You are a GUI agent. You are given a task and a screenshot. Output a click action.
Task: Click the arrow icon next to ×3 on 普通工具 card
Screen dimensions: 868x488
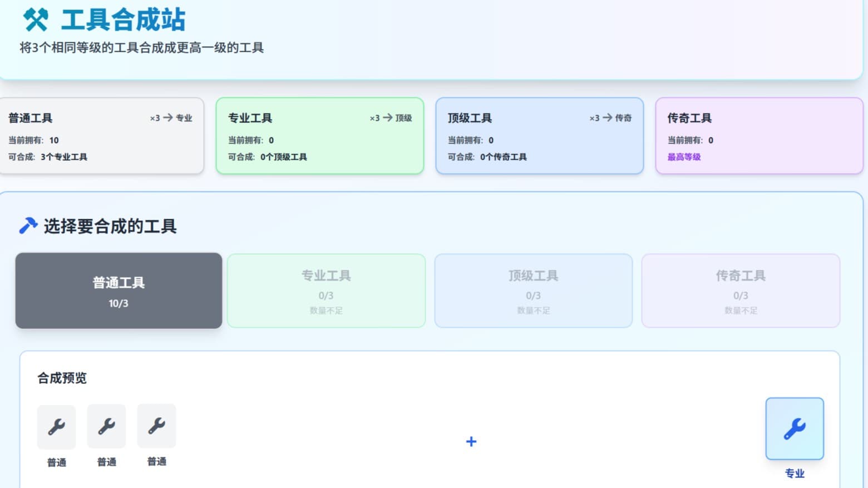coord(169,117)
